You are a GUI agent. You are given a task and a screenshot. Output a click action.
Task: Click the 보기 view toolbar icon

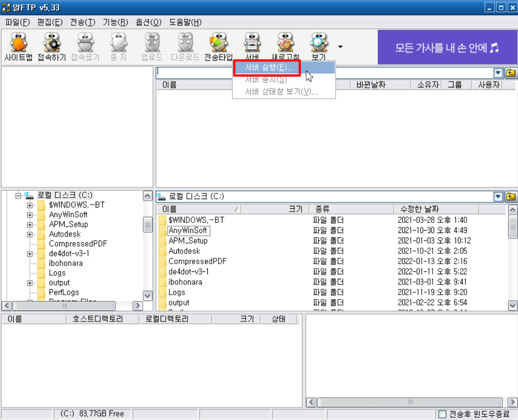319,46
